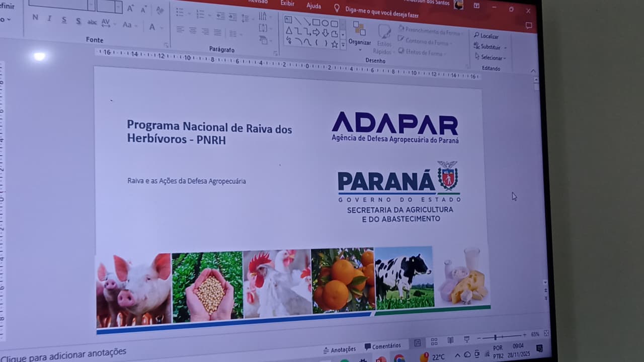Click the Comentários button in status bar
Screen dimensions: 644x362
383,346
